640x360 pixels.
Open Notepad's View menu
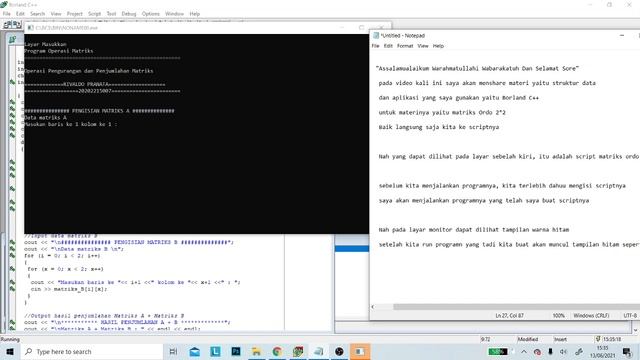coord(423,46)
